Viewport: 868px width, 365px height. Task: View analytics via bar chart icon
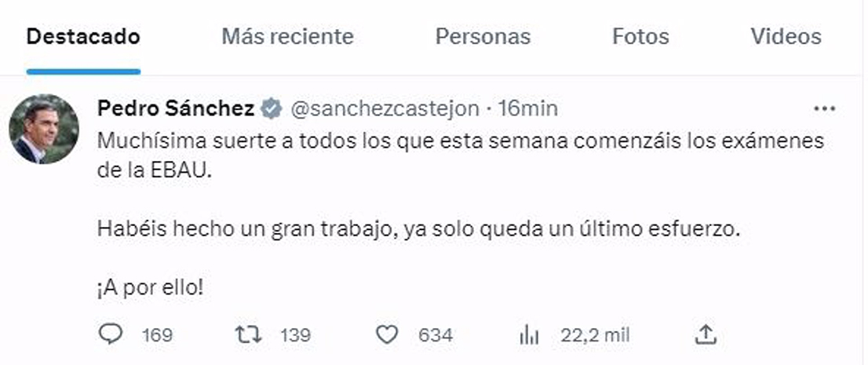point(529,334)
